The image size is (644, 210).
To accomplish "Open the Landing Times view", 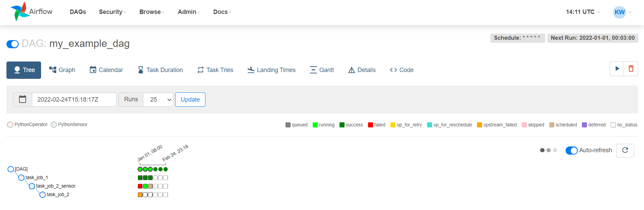I will 272,70.
